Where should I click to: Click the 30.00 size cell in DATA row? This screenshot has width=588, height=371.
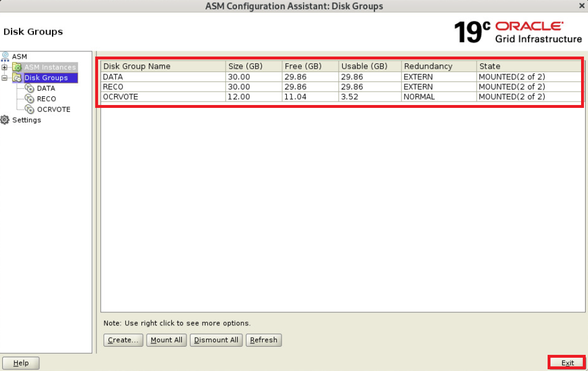pyautogui.click(x=254, y=77)
